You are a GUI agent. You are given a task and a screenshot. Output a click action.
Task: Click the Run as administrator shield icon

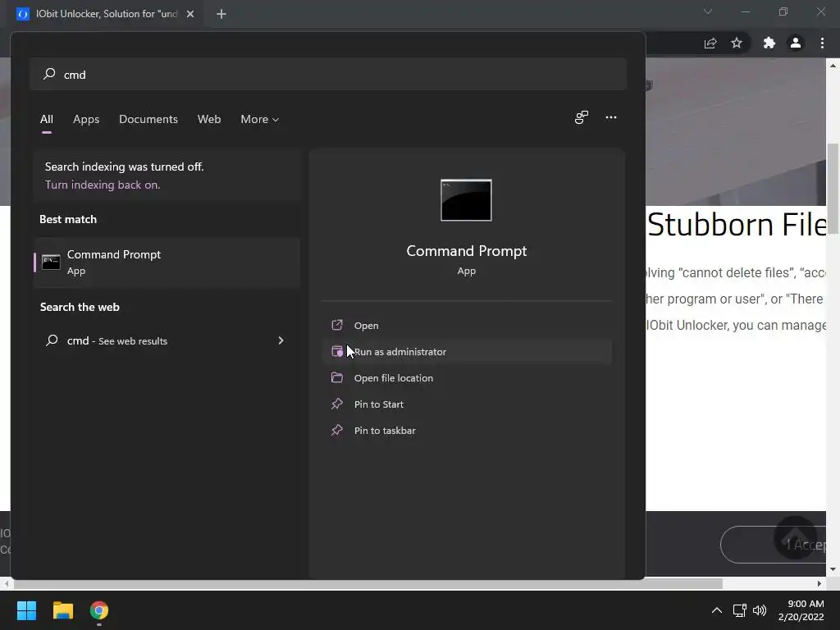pyautogui.click(x=337, y=351)
